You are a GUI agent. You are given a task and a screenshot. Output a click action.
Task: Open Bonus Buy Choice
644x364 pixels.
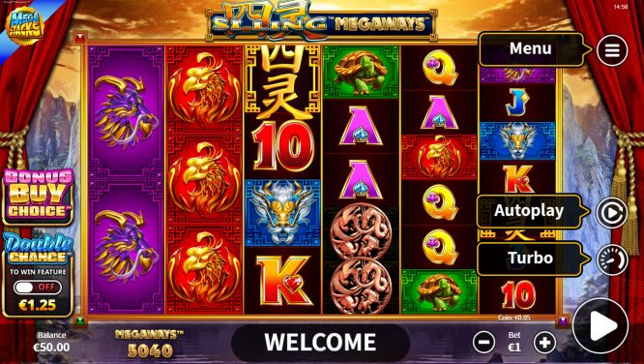tap(38, 197)
